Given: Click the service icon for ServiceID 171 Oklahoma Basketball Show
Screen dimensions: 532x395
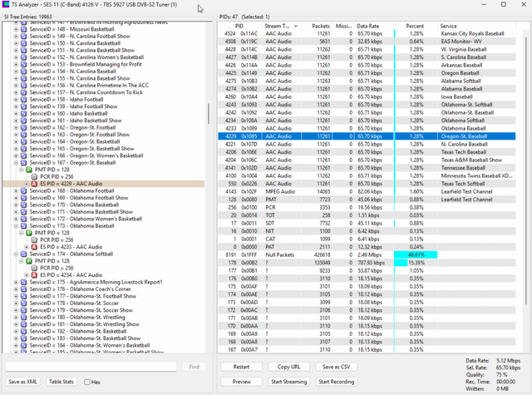Looking at the screenshot, I should 24,212.
